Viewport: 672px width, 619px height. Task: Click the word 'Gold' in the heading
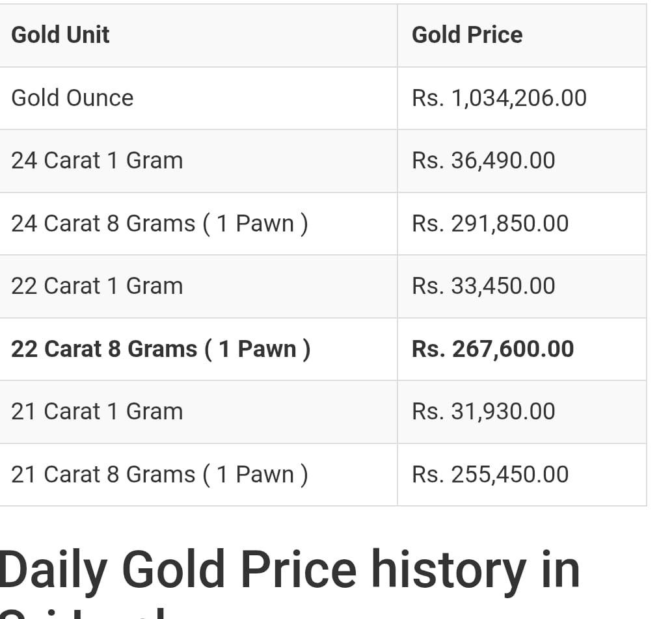click(x=173, y=570)
